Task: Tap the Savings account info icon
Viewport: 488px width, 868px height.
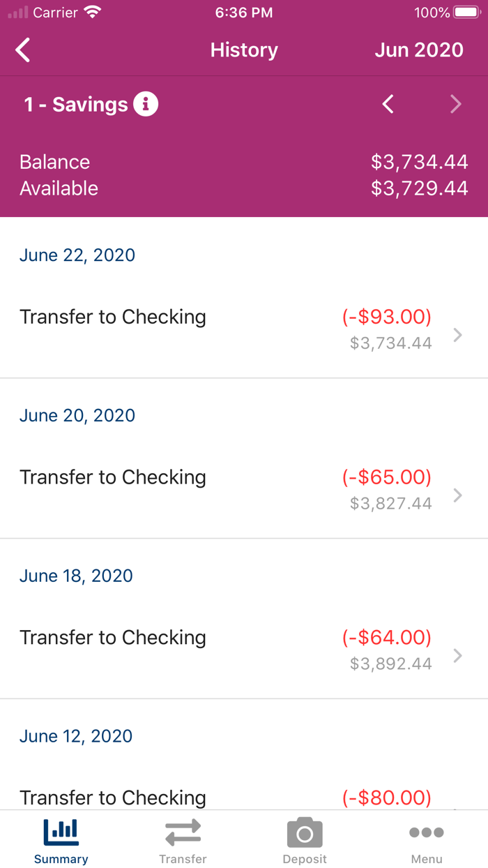Action: pyautogui.click(x=147, y=103)
